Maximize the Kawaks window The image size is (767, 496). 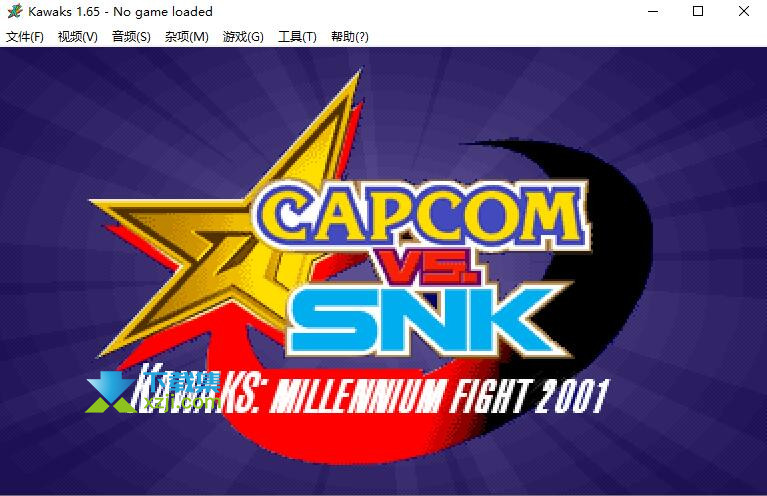tap(698, 11)
